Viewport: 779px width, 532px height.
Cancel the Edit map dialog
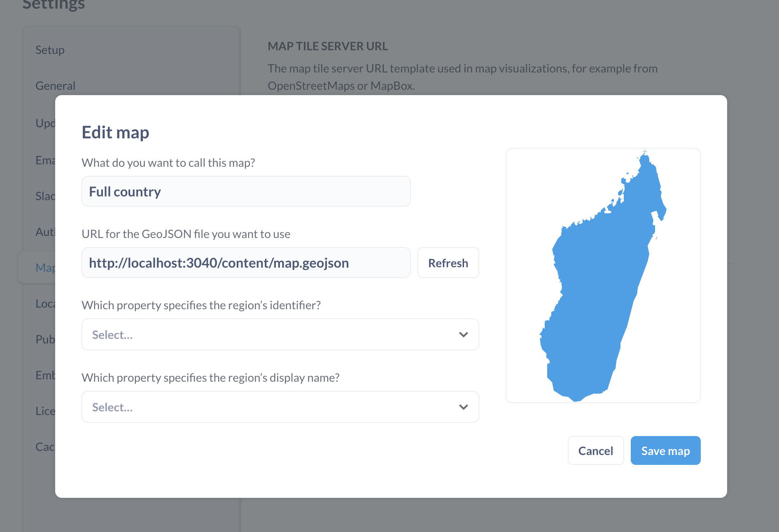pyautogui.click(x=595, y=451)
